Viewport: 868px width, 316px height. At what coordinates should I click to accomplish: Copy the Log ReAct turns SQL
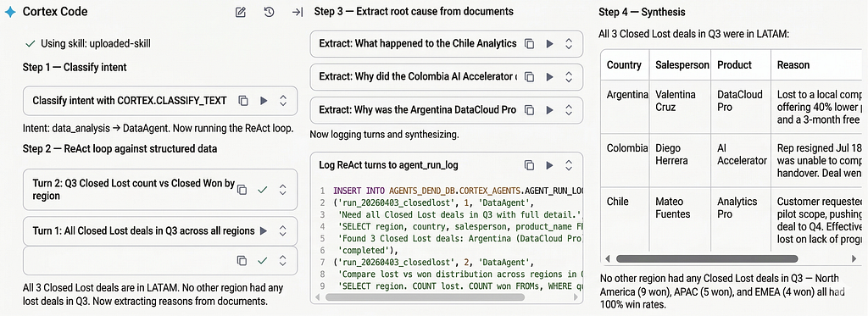pos(529,165)
